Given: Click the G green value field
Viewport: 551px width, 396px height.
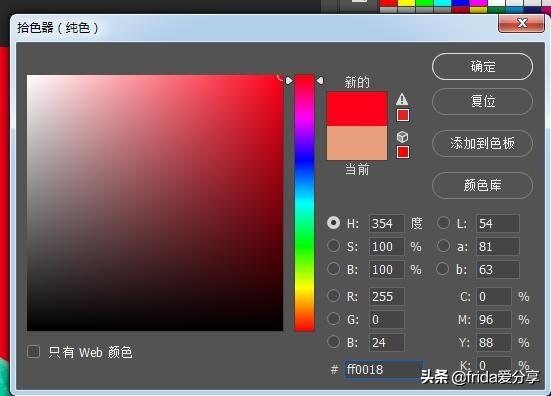Looking at the screenshot, I should 387,319.
